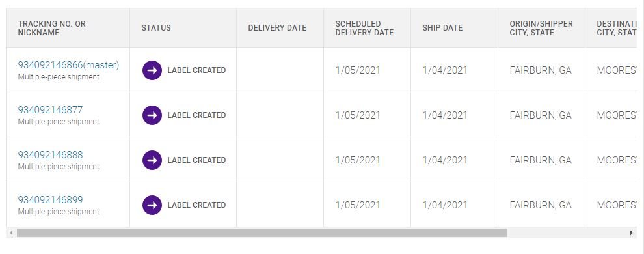Sort by Origin/Shipper City, State header
644x254 pixels.
coord(541,28)
